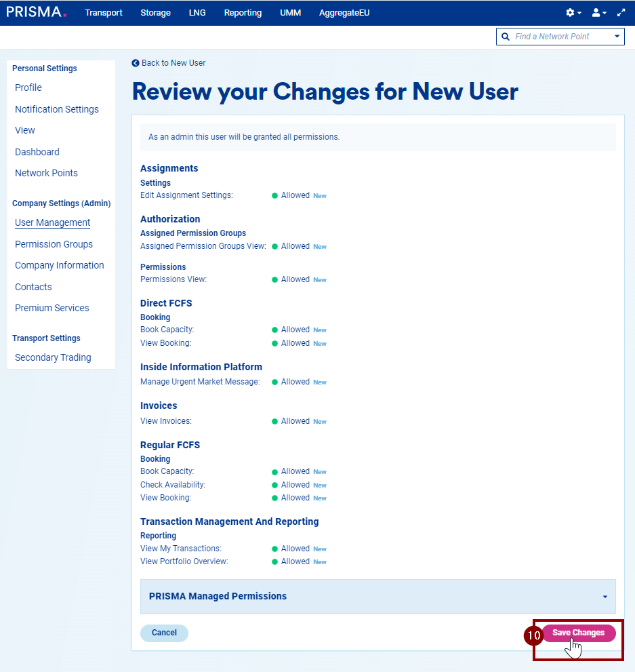Open the Reporting menu
This screenshot has width=635, height=672.
[243, 13]
